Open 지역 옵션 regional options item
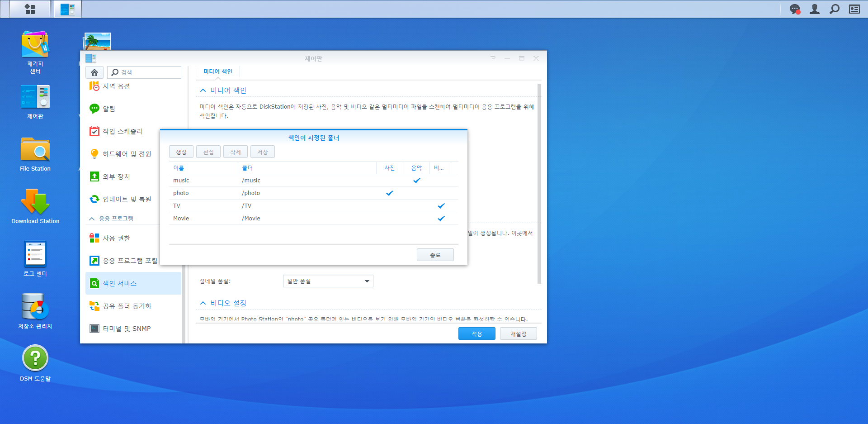The image size is (868, 424). [x=133, y=86]
